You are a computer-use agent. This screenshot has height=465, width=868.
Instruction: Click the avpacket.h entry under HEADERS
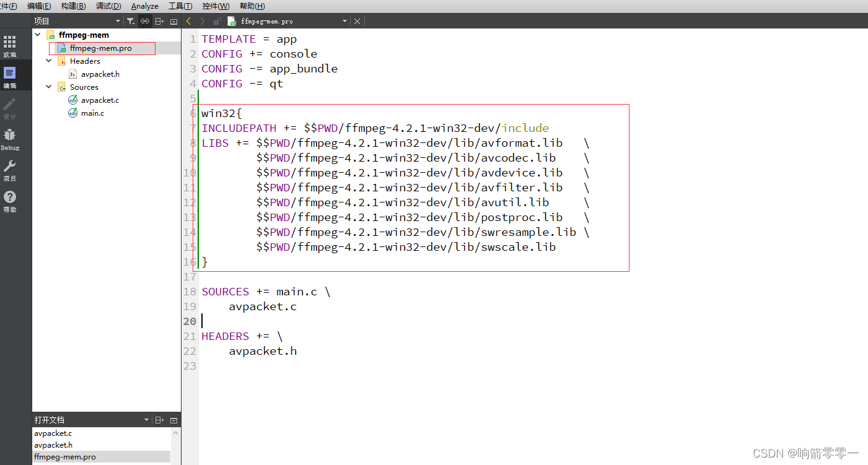click(x=263, y=351)
